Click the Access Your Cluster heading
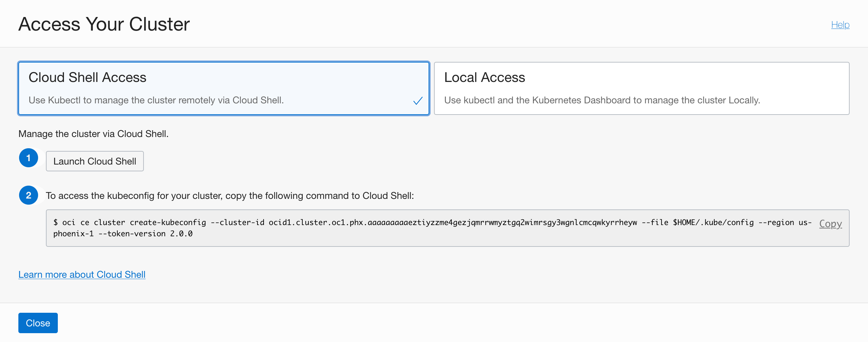 coord(104,24)
